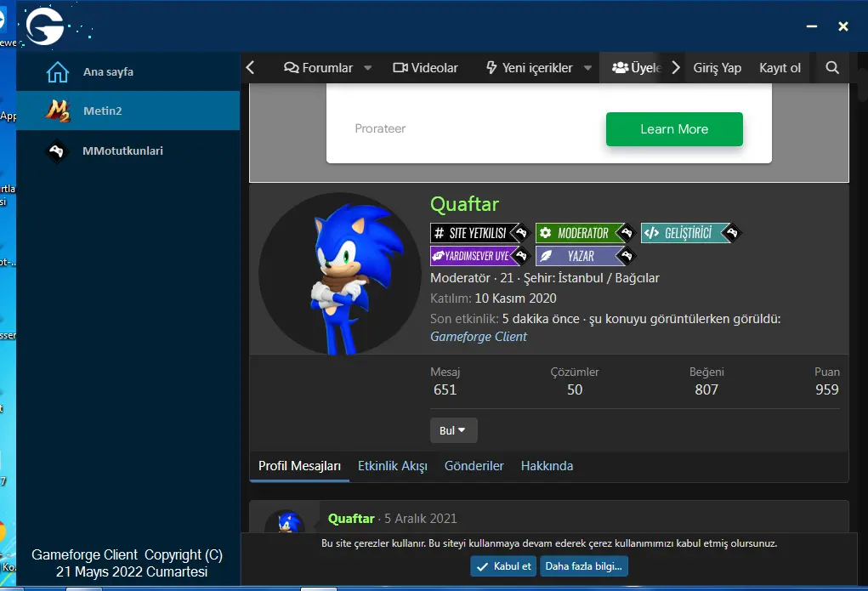Click the search magnifier icon
Screen dimensions: 868x591
(832, 67)
